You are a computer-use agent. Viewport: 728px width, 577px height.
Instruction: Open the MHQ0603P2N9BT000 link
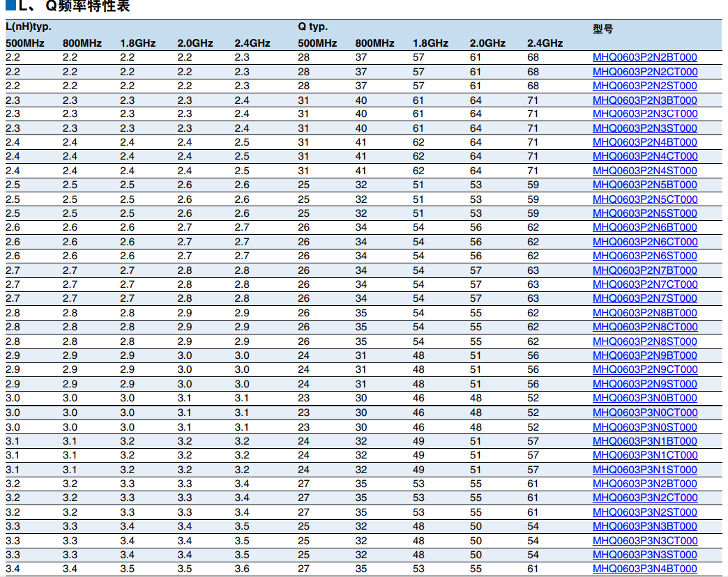pyautogui.click(x=645, y=356)
